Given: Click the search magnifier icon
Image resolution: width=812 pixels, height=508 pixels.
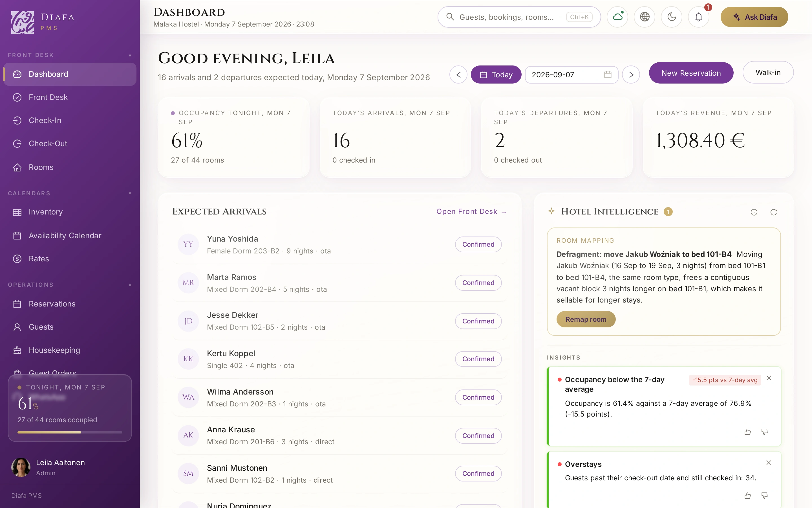Looking at the screenshot, I should [450, 17].
